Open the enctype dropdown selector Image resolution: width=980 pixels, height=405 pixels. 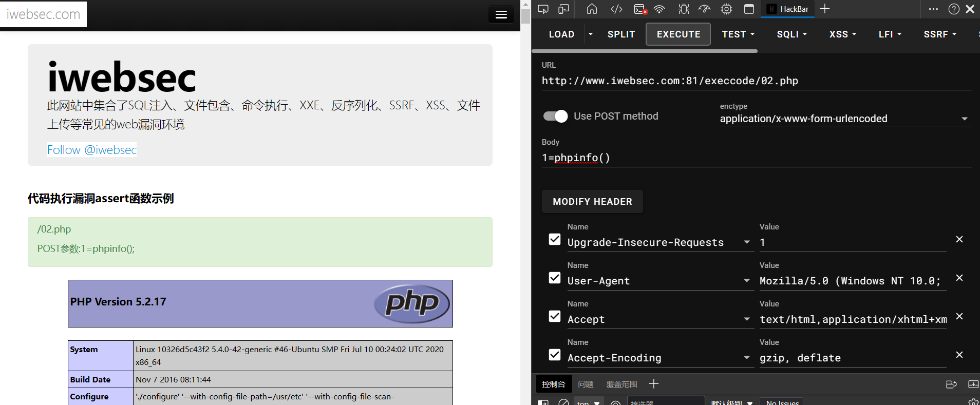[x=845, y=119]
